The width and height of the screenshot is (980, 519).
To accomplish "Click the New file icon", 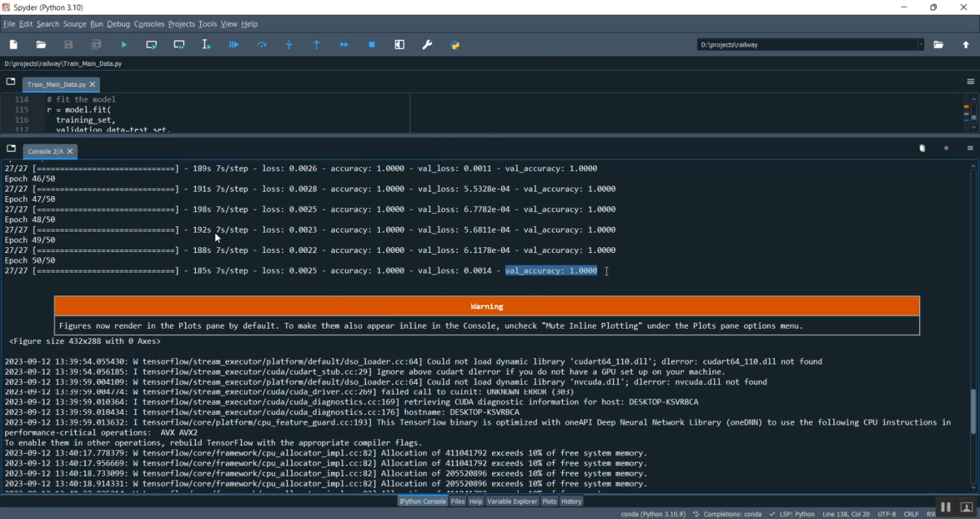I will point(14,44).
